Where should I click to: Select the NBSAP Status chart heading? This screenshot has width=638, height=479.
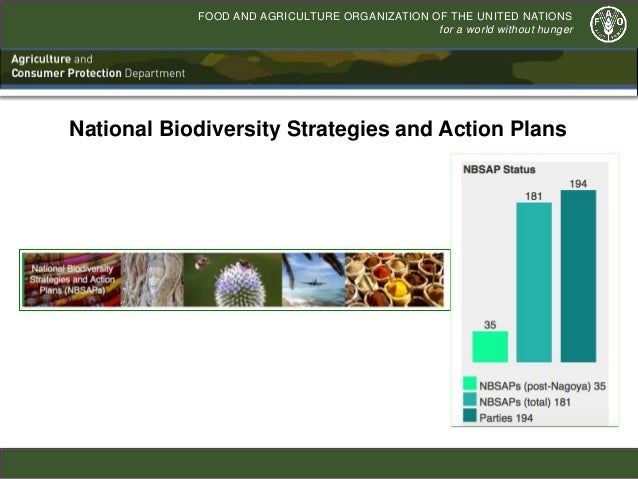499,169
